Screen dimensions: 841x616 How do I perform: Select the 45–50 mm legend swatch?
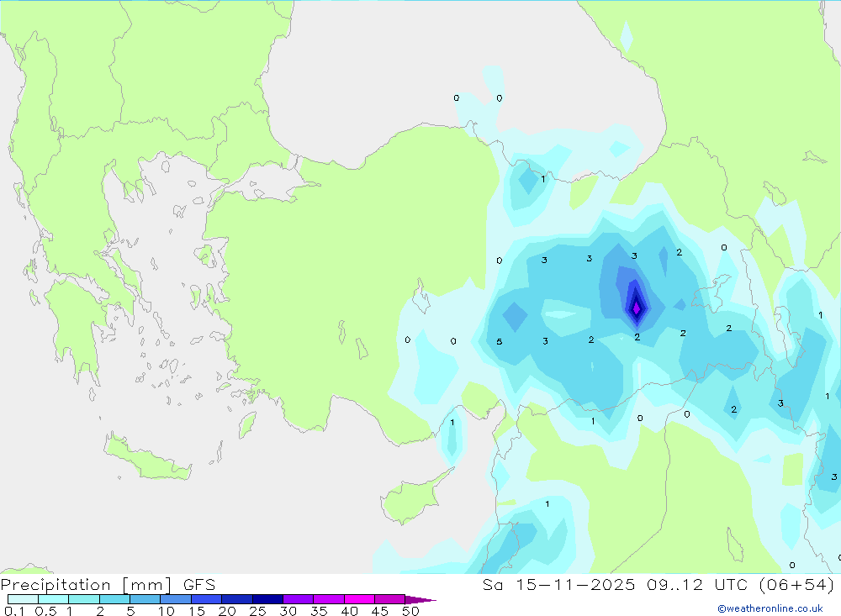pos(389,599)
